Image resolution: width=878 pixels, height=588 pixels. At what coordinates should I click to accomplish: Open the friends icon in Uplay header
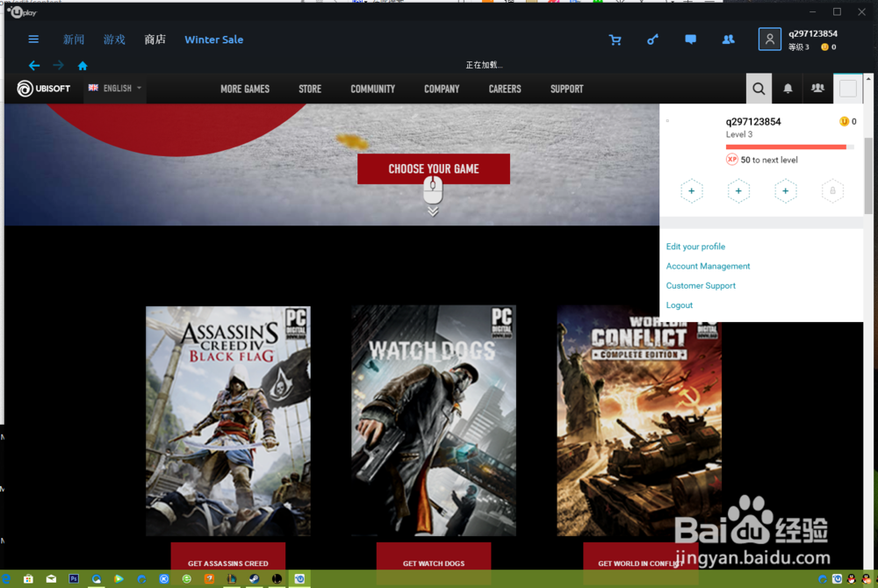[x=728, y=39]
